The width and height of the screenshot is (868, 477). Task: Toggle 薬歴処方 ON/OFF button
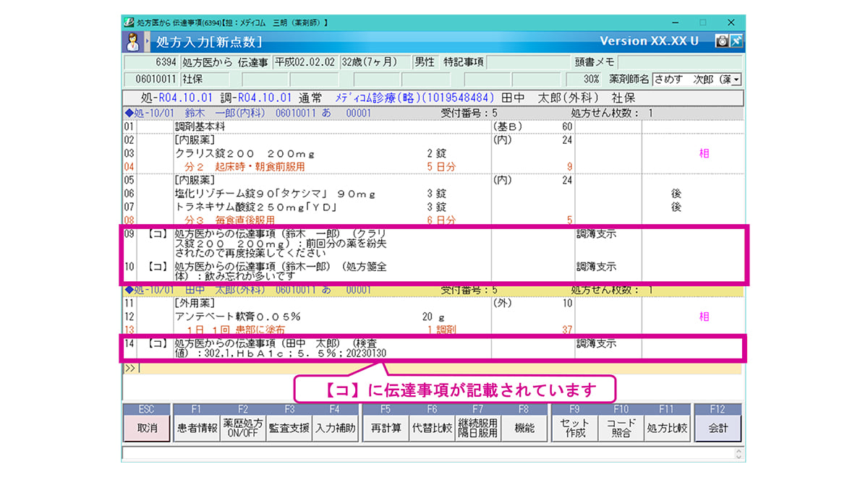pos(244,428)
